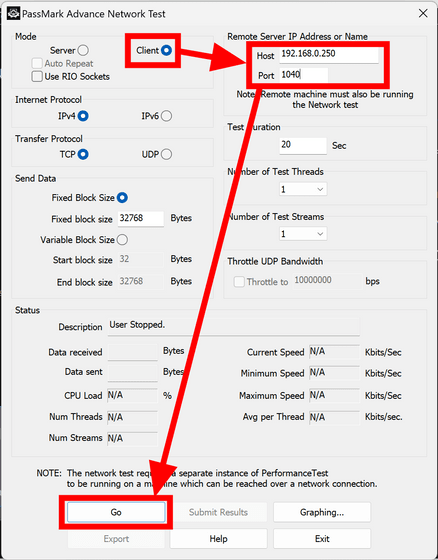Click the Test Duration seconds field
The image size is (438, 560).
click(303, 145)
